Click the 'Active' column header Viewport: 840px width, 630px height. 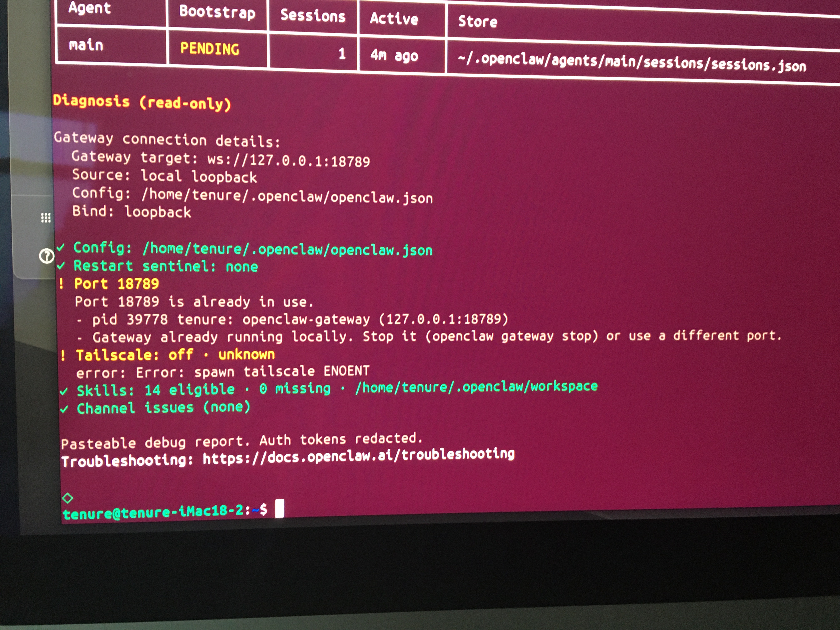click(x=394, y=19)
